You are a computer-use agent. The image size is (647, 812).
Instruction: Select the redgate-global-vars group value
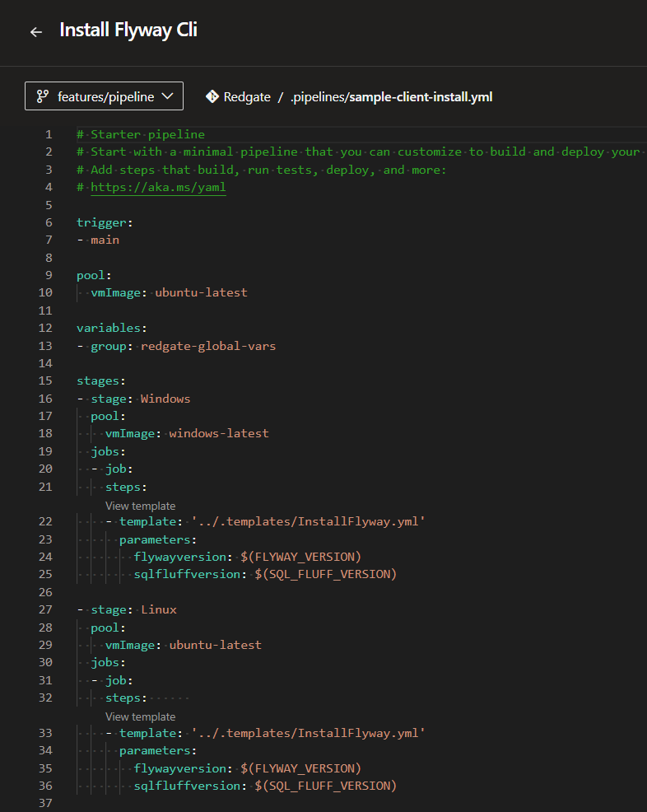click(x=208, y=345)
